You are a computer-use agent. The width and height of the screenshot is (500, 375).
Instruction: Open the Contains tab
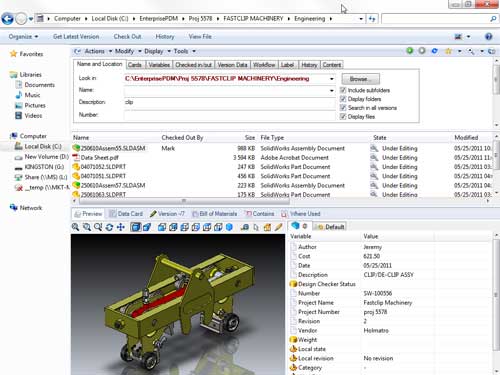(x=260, y=214)
